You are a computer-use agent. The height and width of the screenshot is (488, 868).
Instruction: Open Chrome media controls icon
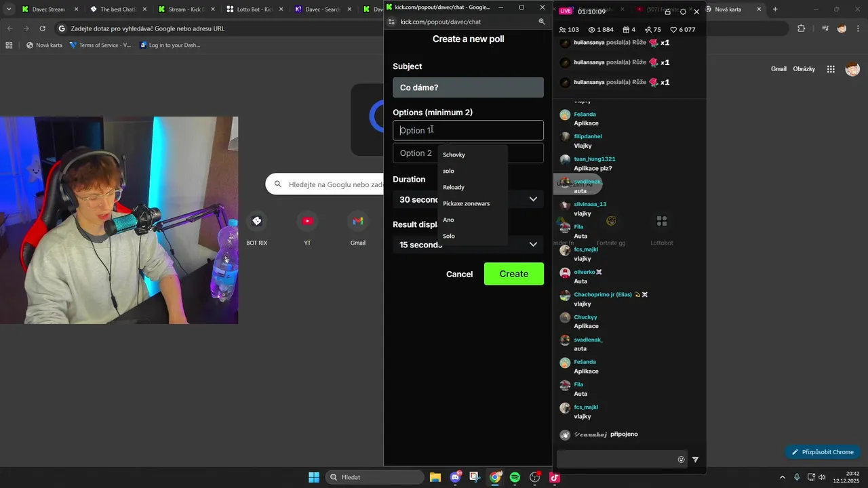click(x=825, y=28)
